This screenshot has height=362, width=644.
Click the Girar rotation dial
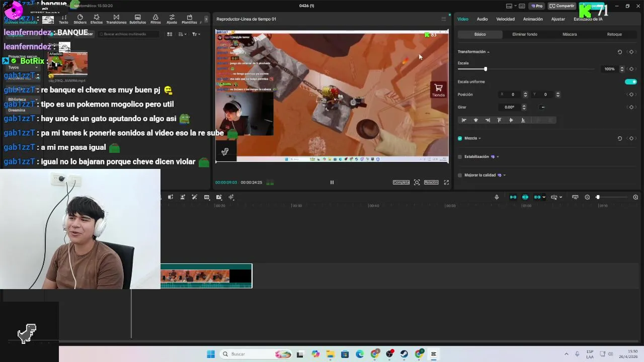(542, 107)
